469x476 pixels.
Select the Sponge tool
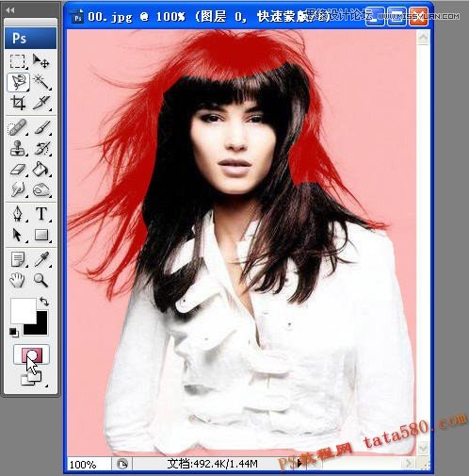41,189
